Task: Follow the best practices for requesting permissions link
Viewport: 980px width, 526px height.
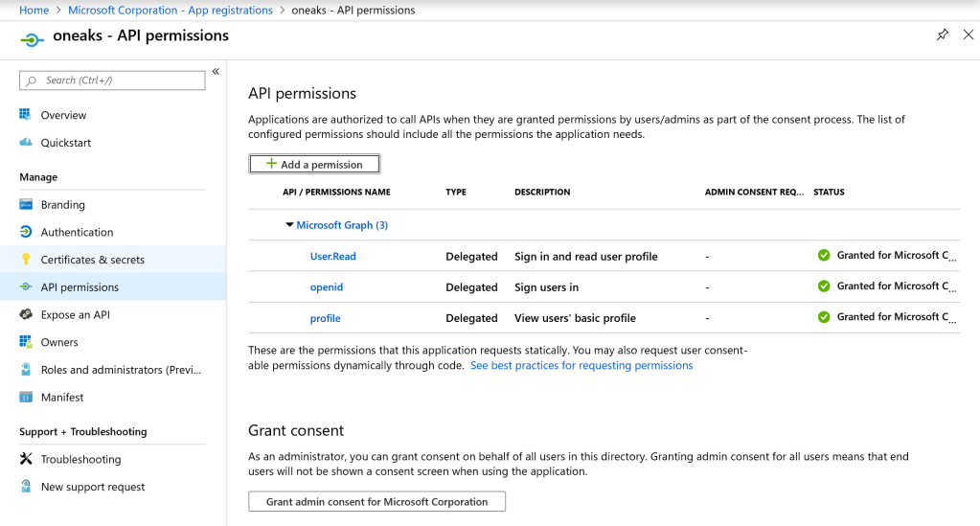Action: 581,365
